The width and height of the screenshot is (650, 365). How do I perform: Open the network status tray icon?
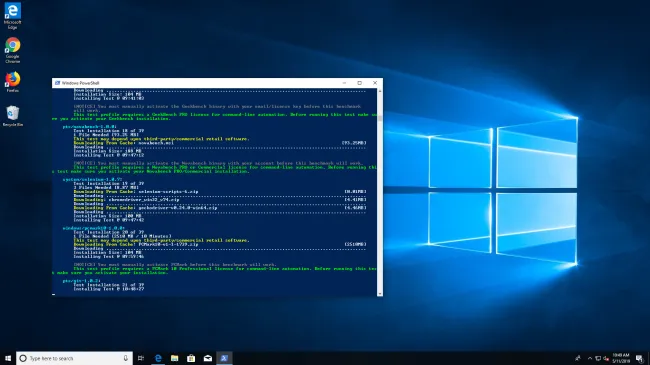598,358
